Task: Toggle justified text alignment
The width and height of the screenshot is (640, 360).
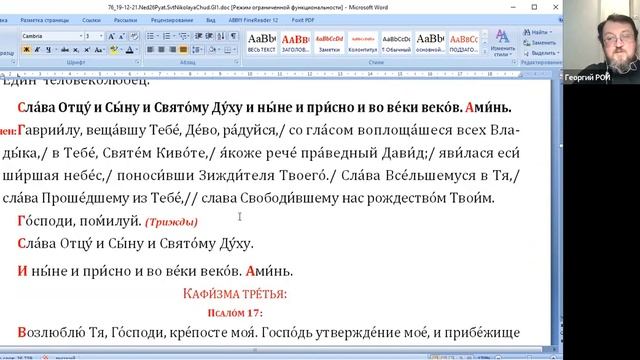Action: (183, 50)
